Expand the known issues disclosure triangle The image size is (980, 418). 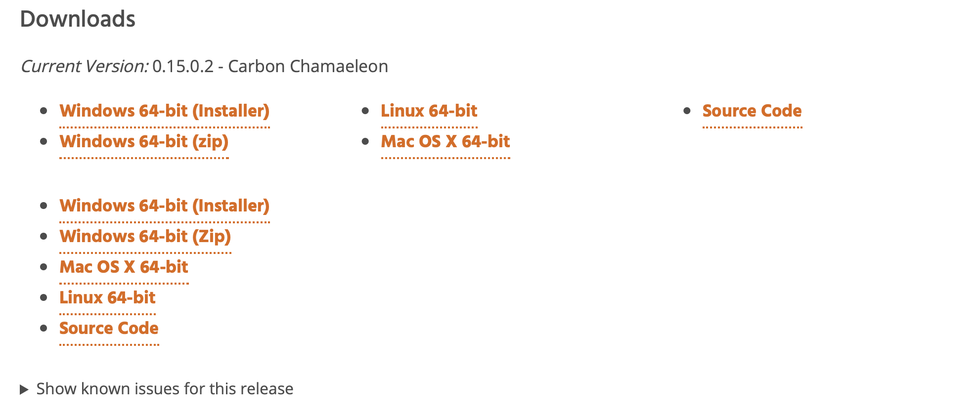point(24,390)
